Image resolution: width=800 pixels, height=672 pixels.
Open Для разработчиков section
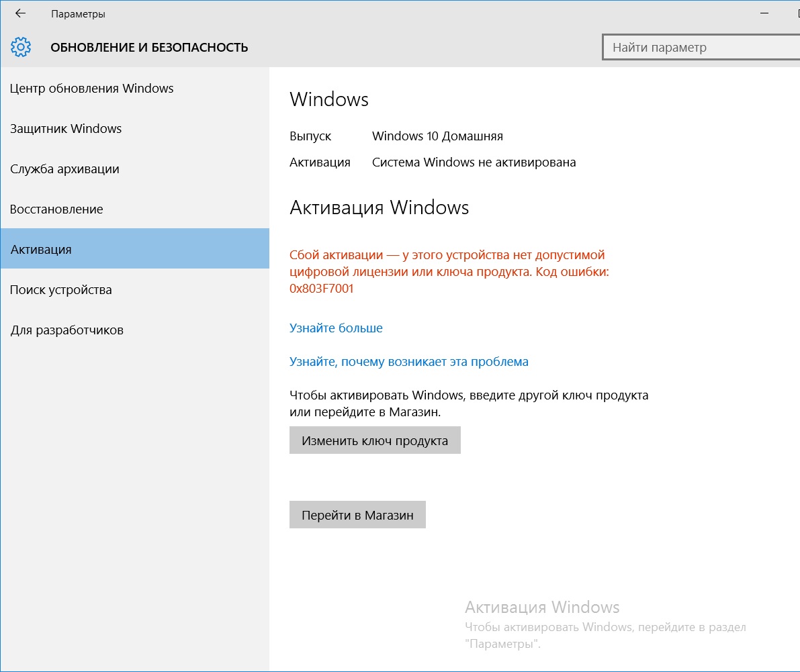tap(135, 330)
